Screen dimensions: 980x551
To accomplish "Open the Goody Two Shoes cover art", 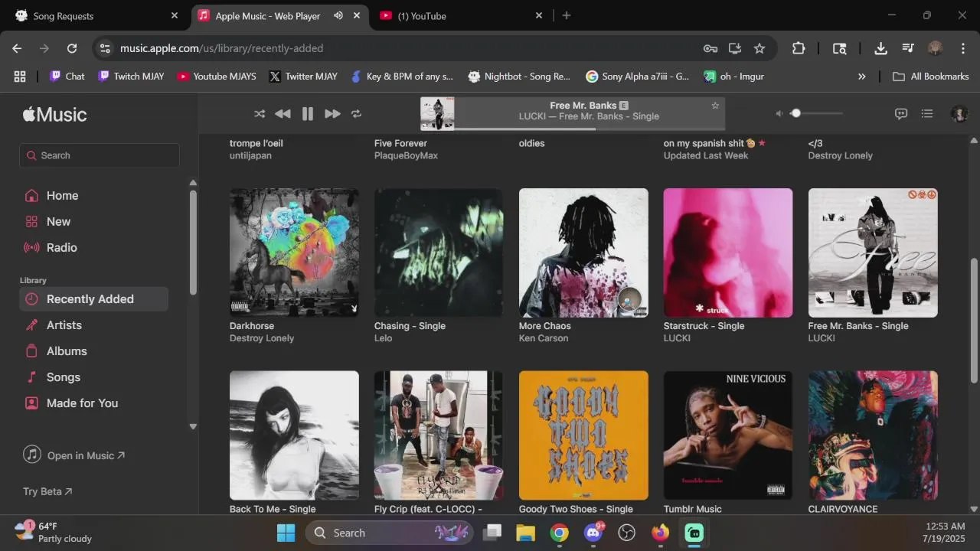I will coord(583,435).
